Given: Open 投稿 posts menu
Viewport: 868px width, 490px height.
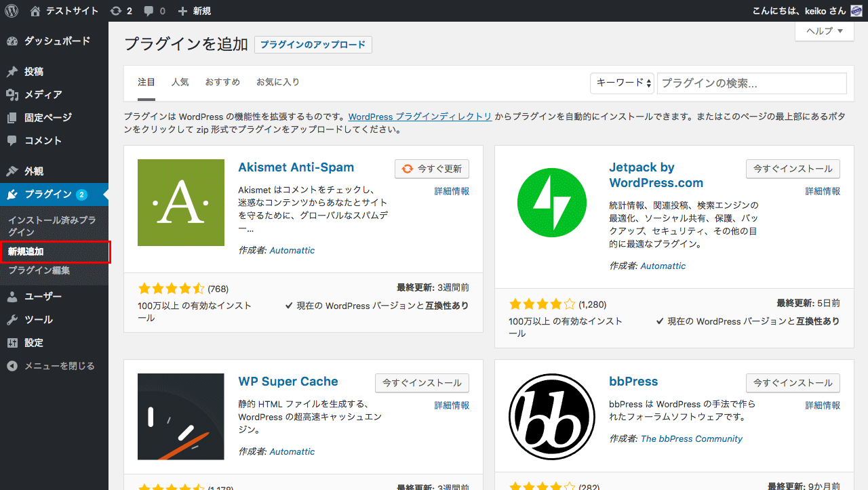Looking at the screenshot, I should (x=54, y=71).
